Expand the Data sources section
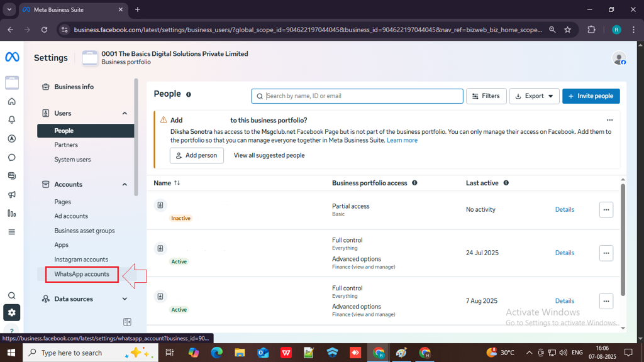The height and width of the screenshot is (362, 644). [125, 299]
